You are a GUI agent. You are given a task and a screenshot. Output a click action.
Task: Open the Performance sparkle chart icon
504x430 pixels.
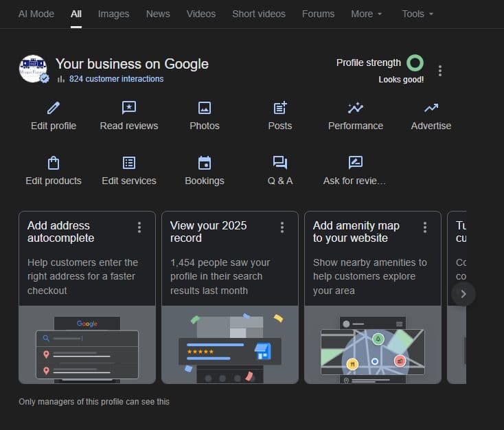[x=356, y=108]
